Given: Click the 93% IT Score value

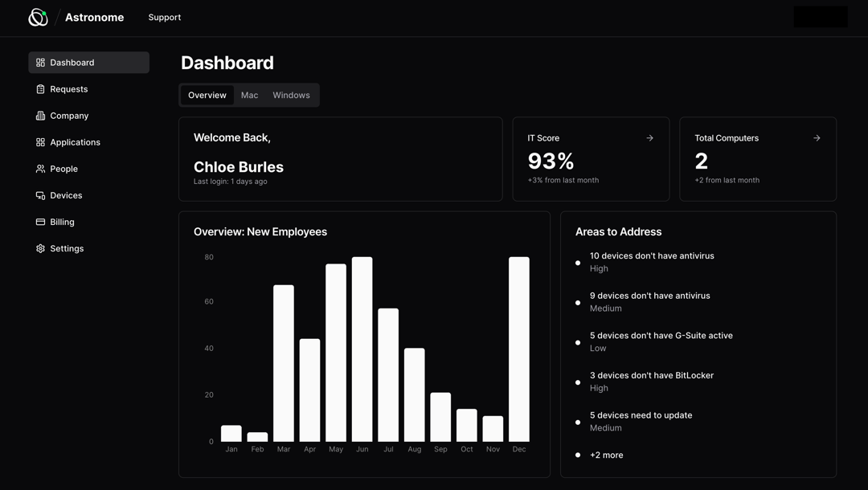Looking at the screenshot, I should click(x=551, y=161).
